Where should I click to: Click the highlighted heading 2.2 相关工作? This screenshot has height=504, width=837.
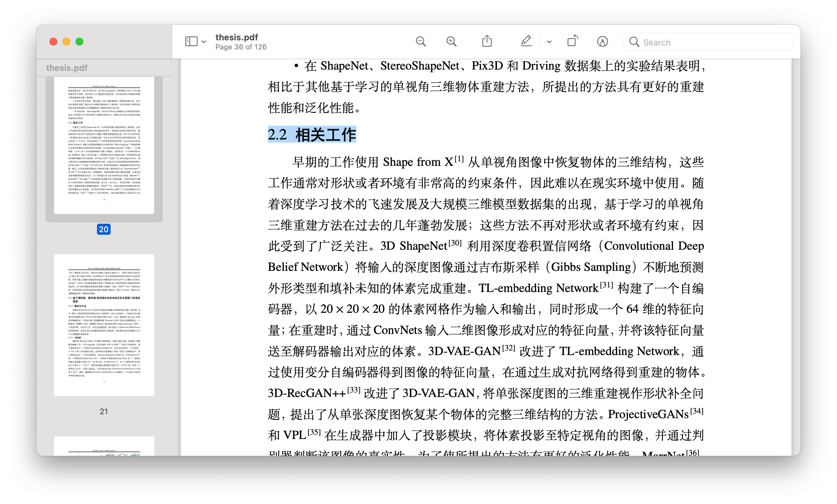(311, 134)
